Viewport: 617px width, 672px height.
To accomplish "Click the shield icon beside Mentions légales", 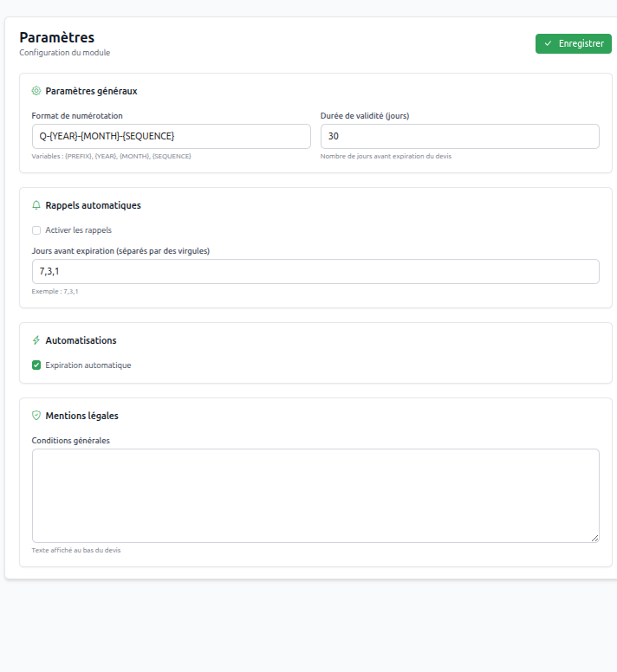I will coord(36,416).
